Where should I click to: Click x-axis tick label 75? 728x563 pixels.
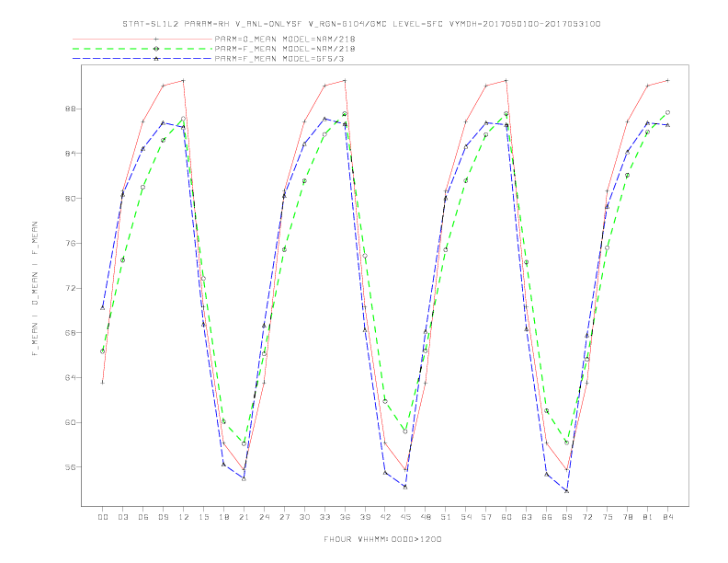(608, 517)
